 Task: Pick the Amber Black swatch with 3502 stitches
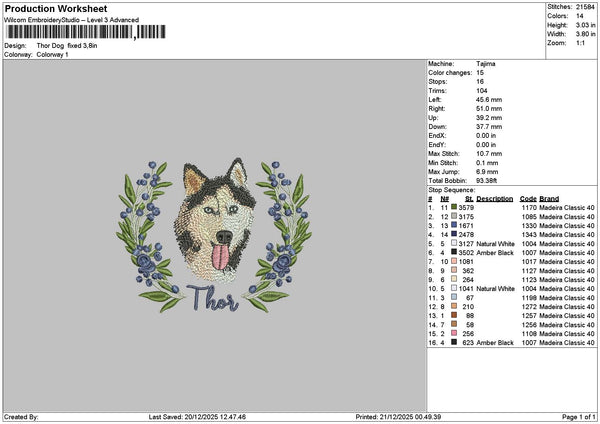tap(454, 252)
